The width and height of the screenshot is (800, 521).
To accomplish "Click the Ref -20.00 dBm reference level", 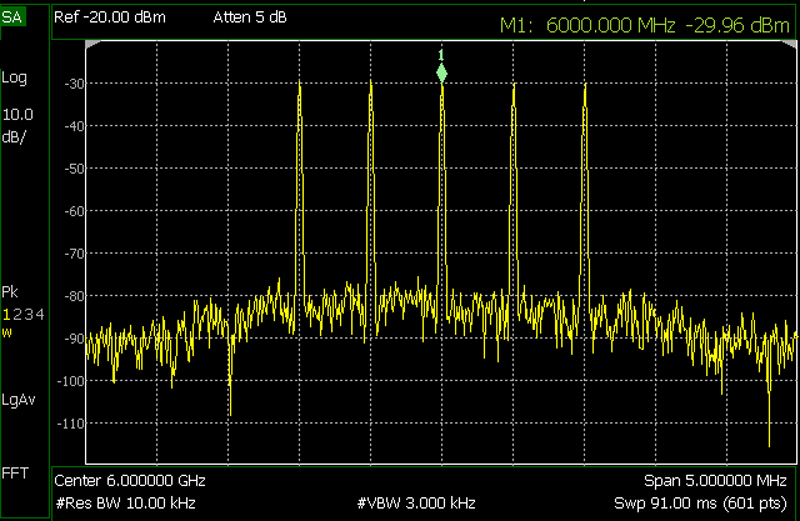I will click(110, 18).
